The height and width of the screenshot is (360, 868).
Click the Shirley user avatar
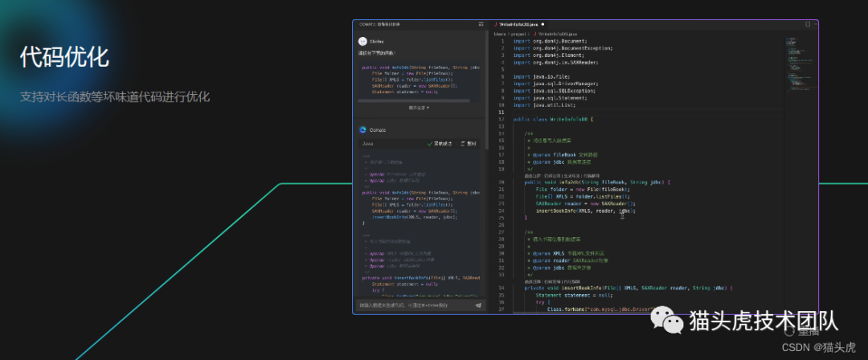click(x=362, y=42)
